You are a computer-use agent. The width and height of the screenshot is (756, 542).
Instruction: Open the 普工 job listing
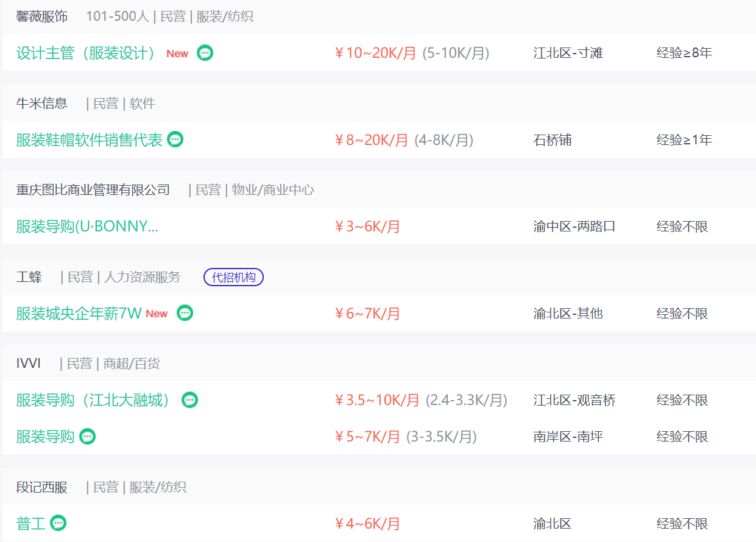pos(30,523)
